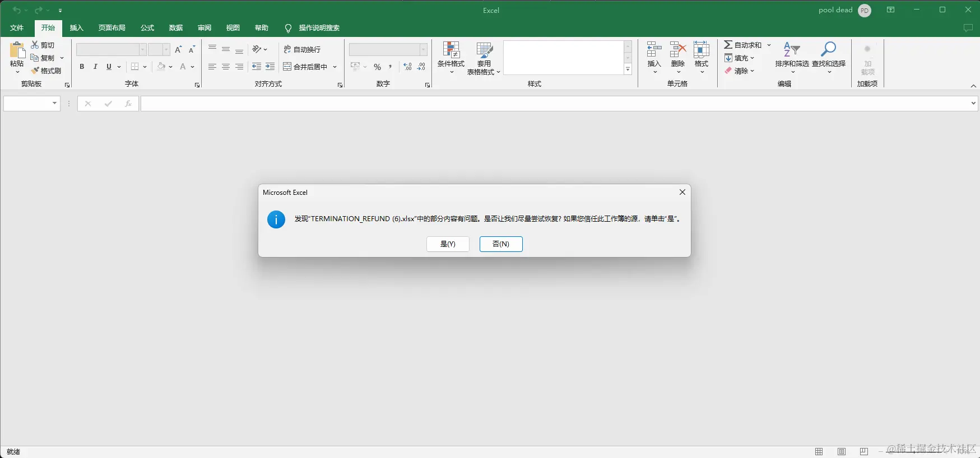Click the text orientation icon

point(257,49)
